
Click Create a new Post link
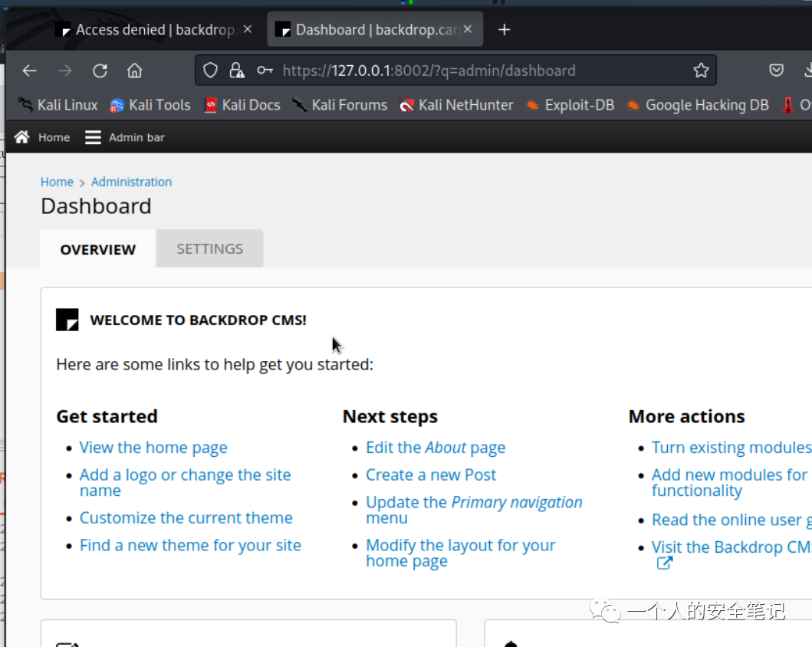431,475
